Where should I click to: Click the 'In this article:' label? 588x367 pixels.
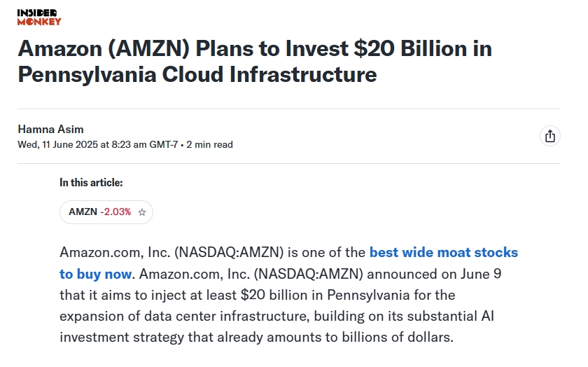91,183
